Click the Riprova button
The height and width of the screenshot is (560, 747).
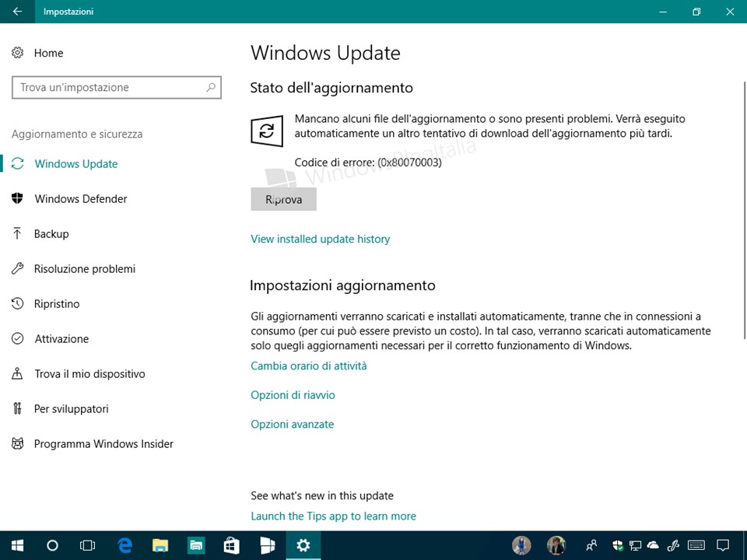[x=283, y=200]
